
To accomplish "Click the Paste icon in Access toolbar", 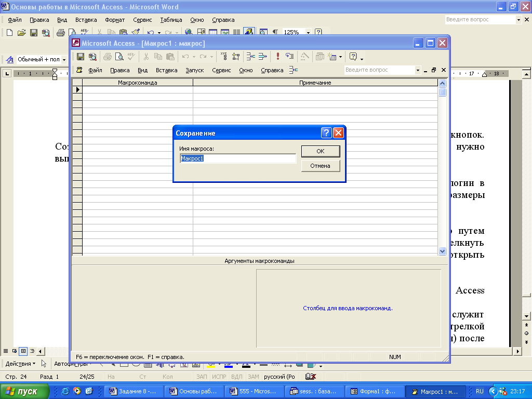I will pyautogui.click(x=170, y=57).
